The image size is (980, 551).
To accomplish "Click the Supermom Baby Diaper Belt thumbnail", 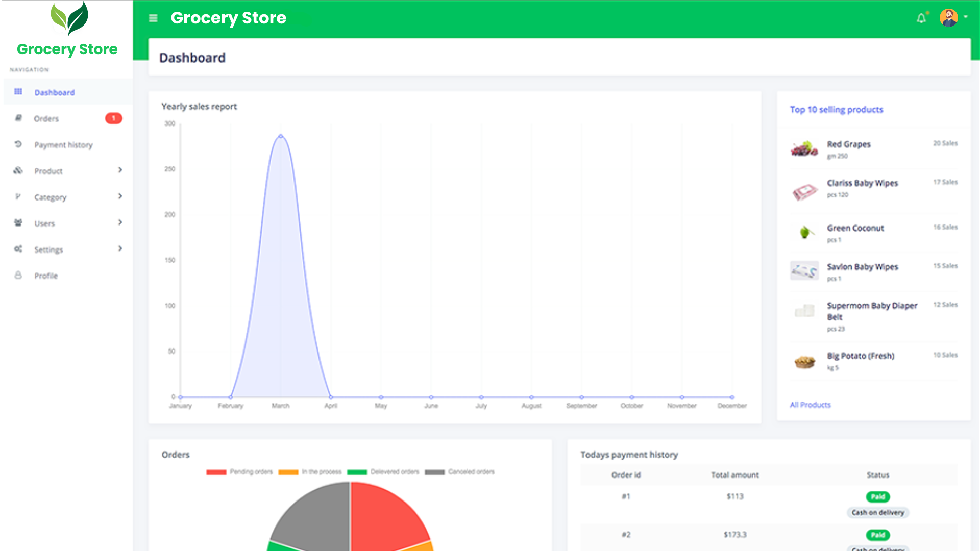I will click(804, 310).
